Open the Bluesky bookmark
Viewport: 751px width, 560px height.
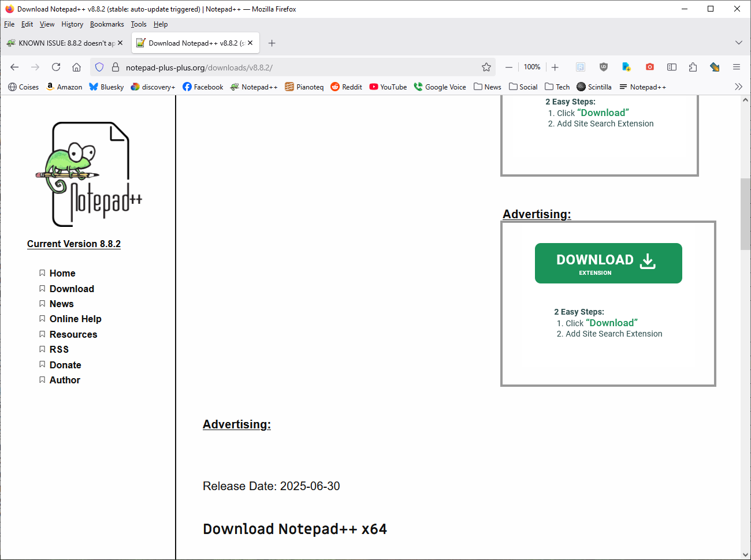(106, 87)
